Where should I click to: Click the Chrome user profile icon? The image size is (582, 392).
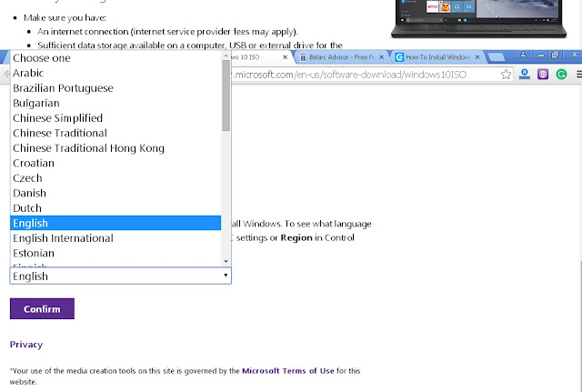[524, 55]
